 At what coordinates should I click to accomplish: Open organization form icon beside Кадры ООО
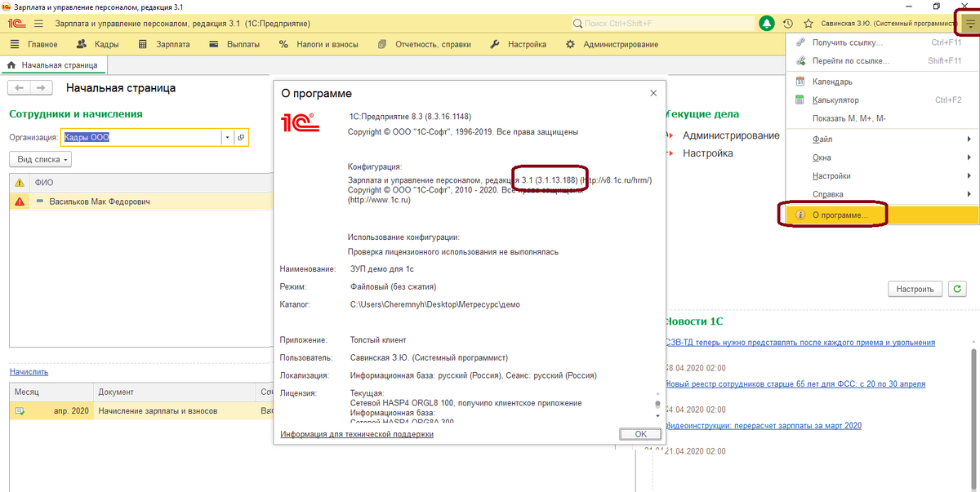[x=241, y=138]
